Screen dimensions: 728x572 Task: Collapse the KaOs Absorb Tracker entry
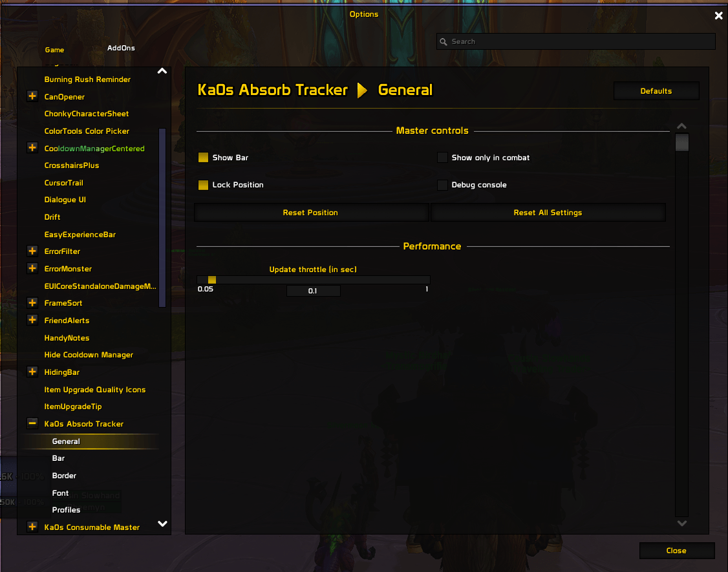point(32,423)
